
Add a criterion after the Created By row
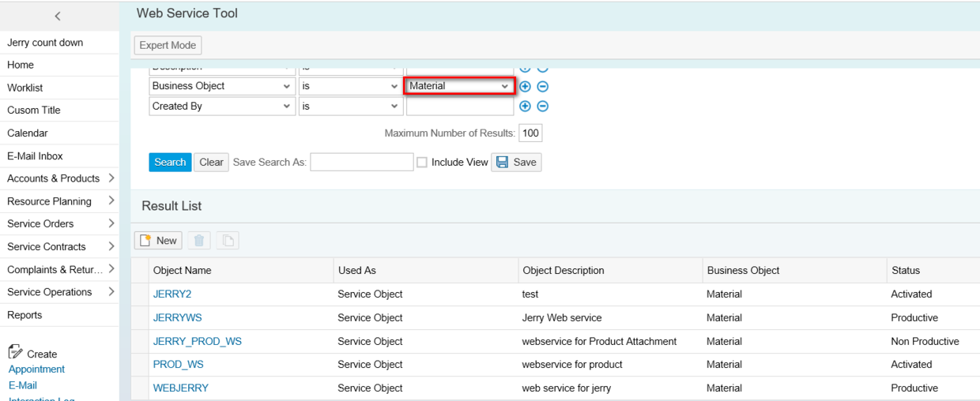click(525, 107)
